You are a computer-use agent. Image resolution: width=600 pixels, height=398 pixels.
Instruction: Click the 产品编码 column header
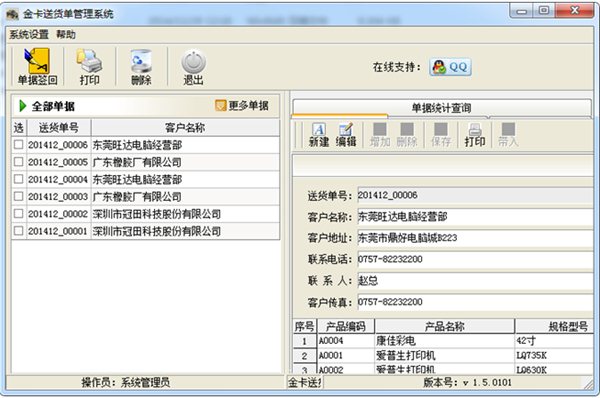coord(346,326)
